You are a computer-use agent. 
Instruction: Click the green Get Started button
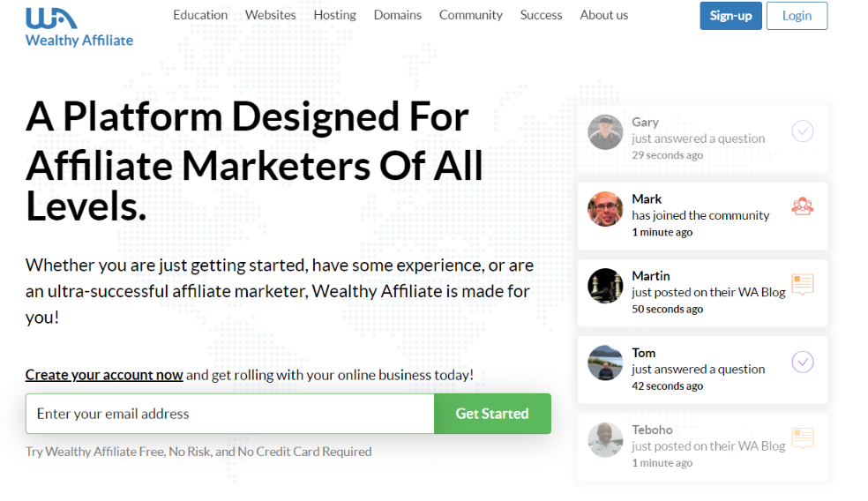pos(492,414)
